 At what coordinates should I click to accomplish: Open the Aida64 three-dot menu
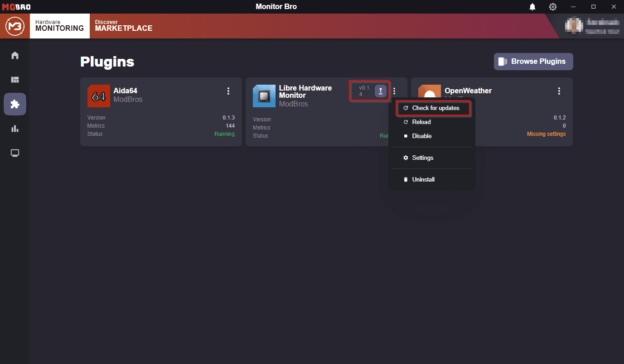pos(228,91)
